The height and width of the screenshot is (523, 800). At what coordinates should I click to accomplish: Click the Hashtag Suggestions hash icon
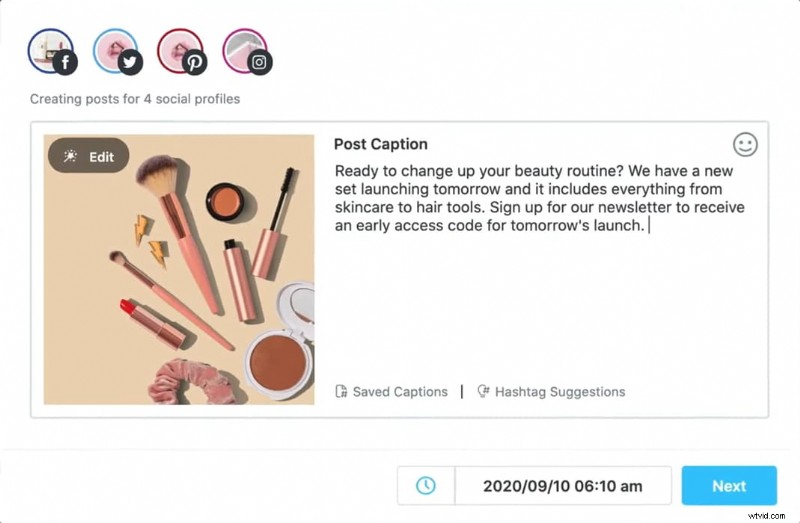pyautogui.click(x=483, y=392)
